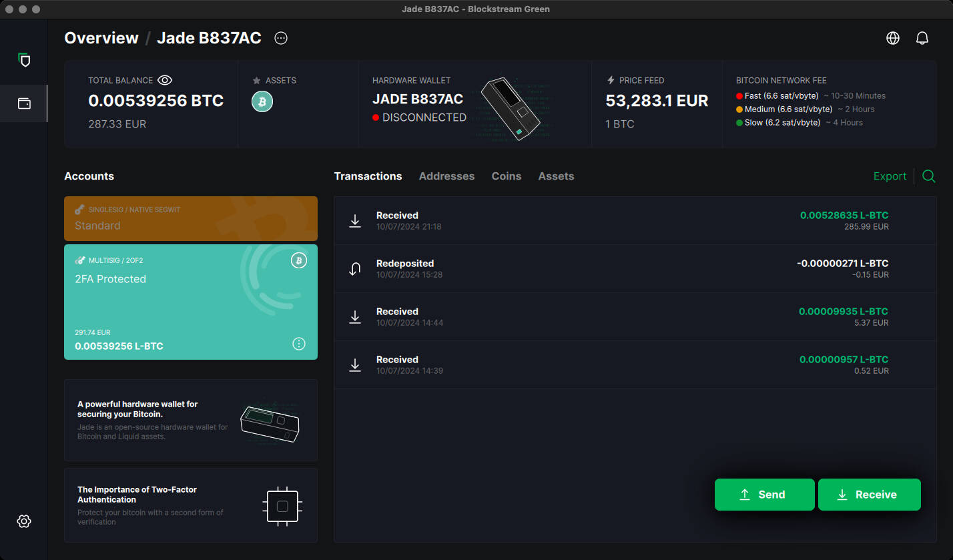Click the Bitcoin asset icon under Assets

click(262, 101)
